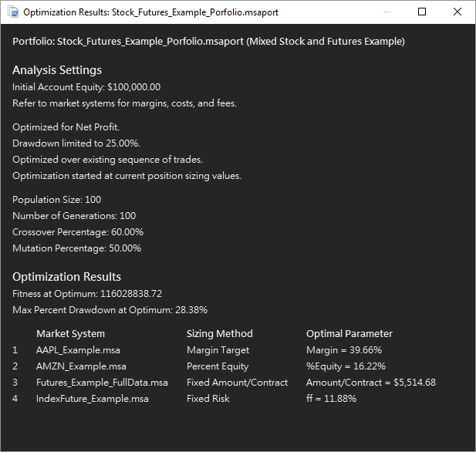The image size is (476, 452).
Task: Click Amount/Contract = $5,514.68 value
Action: (371, 383)
